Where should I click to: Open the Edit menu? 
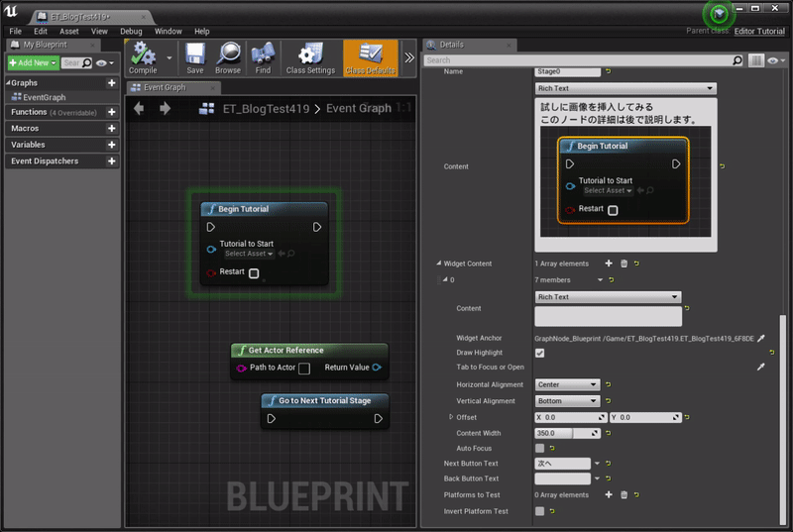click(x=41, y=32)
